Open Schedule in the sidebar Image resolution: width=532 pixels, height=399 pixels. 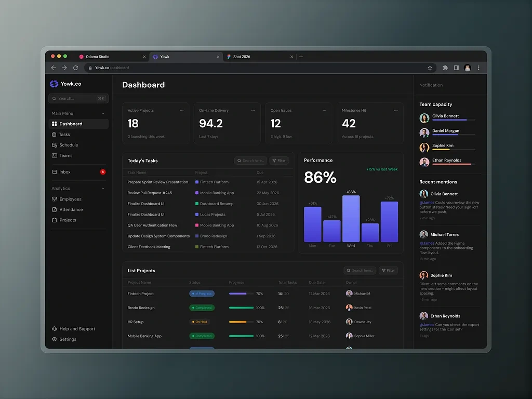(x=79, y=145)
